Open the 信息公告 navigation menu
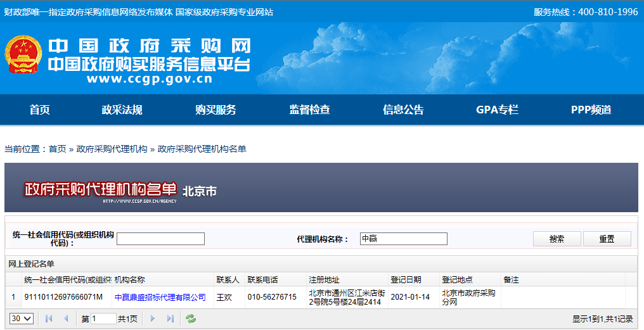This screenshot has width=644, height=330. pyautogui.click(x=403, y=110)
